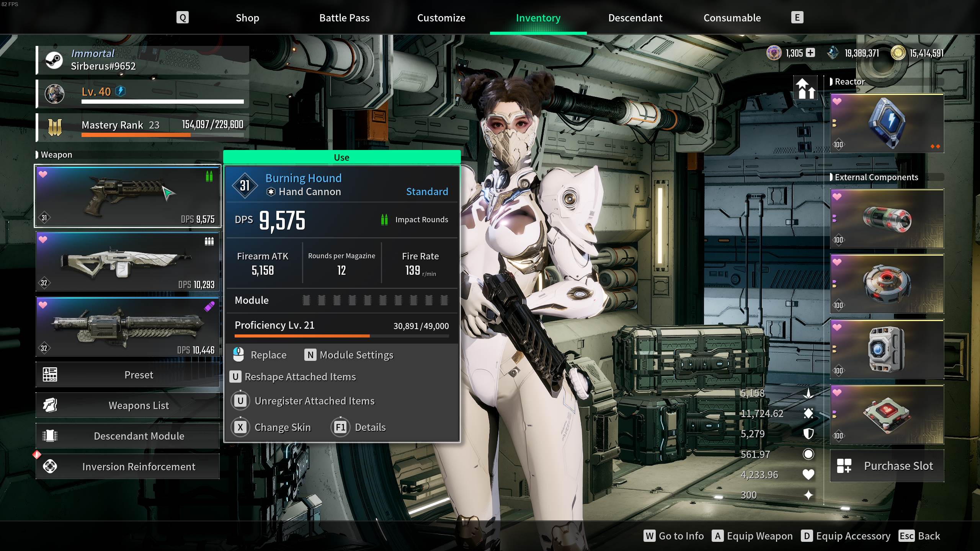Click Equip Weapon at the bottom
This screenshot has height=551, width=980.
pyautogui.click(x=752, y=536)
